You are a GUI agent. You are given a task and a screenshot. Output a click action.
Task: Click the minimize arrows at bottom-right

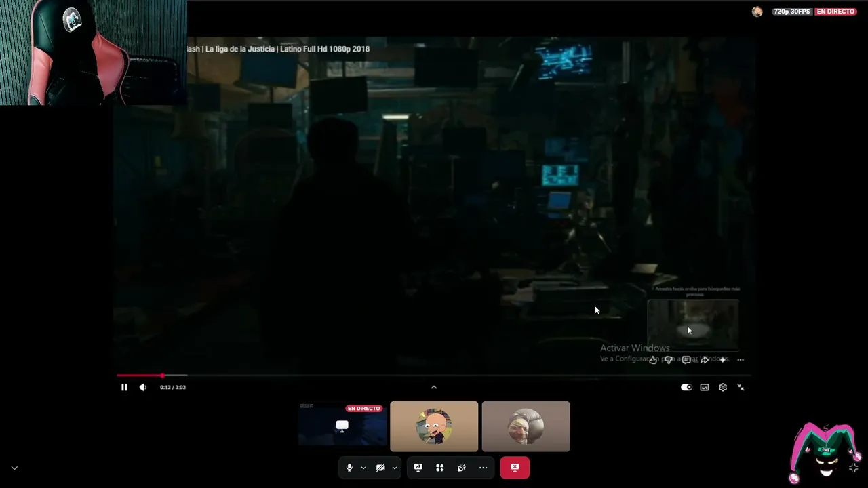853,468
